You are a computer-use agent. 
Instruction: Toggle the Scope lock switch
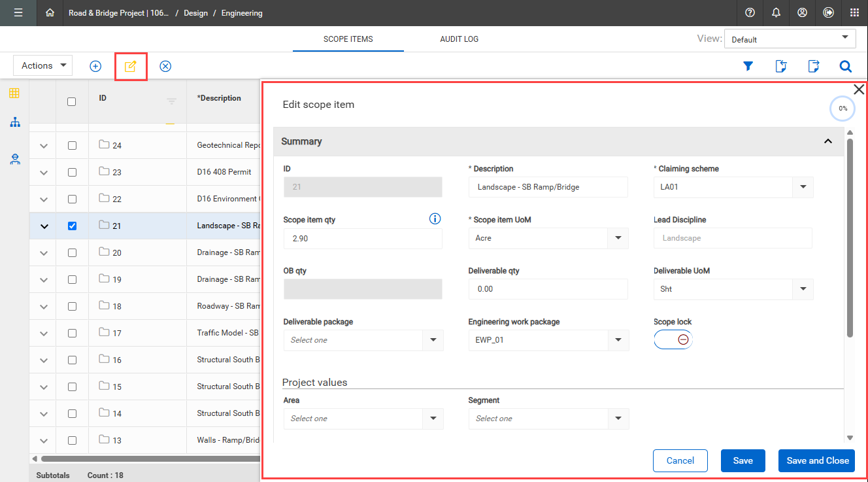click(673, 339)
